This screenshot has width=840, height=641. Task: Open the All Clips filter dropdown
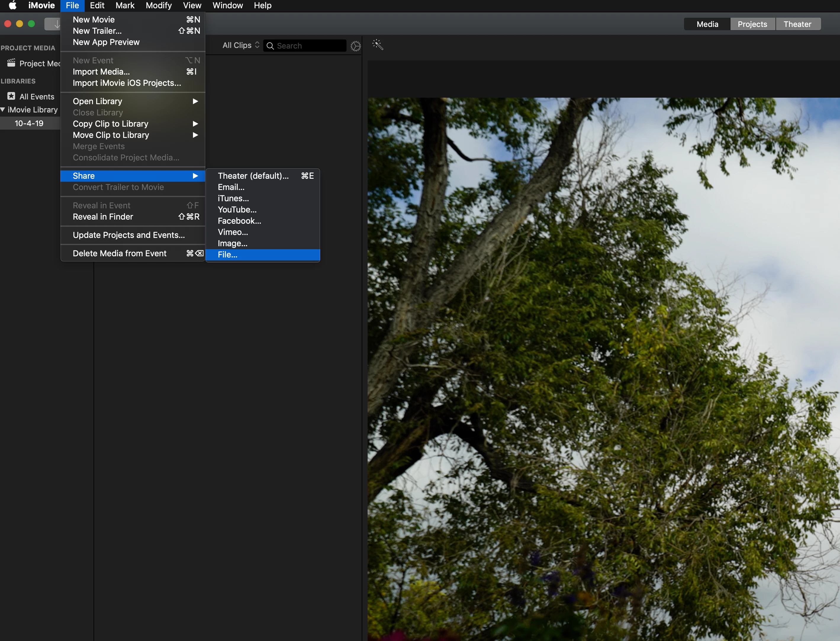point(240,45)
